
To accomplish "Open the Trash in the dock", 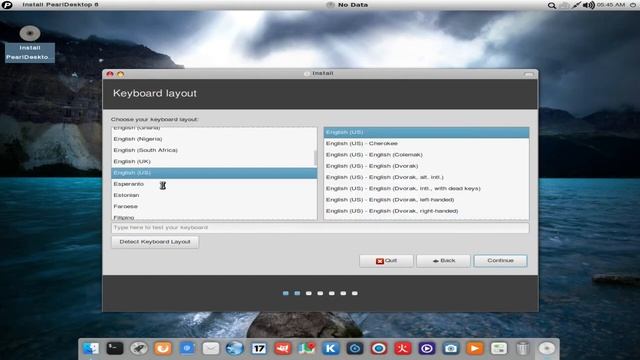I will (522, 348).
